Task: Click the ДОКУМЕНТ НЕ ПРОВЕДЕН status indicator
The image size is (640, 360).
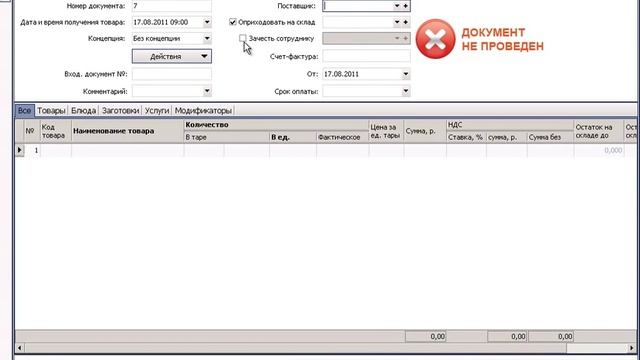Action: tap(480, 39)
